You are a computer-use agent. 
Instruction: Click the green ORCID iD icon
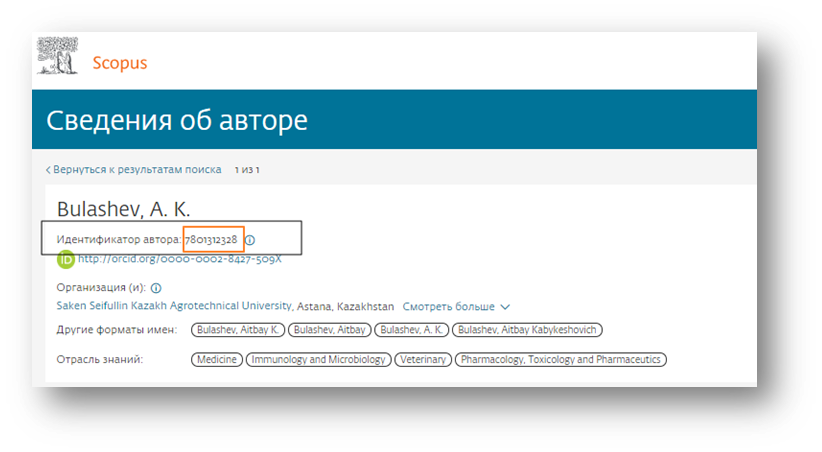pos(66,260)
